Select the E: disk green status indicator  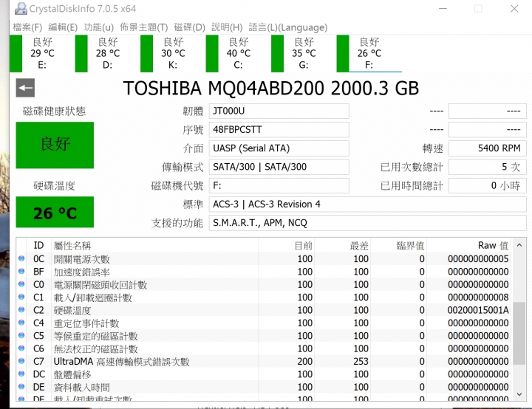pos(16,54)
